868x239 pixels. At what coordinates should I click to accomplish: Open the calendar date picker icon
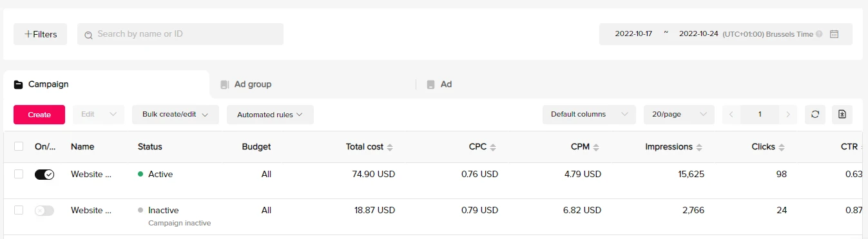click(834, 34)
